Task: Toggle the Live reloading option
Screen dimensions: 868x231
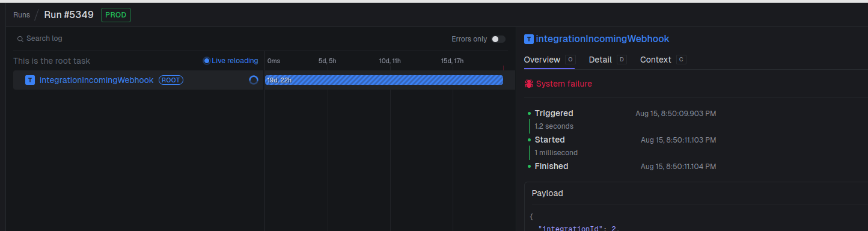Action: click(x=231, y=61)
